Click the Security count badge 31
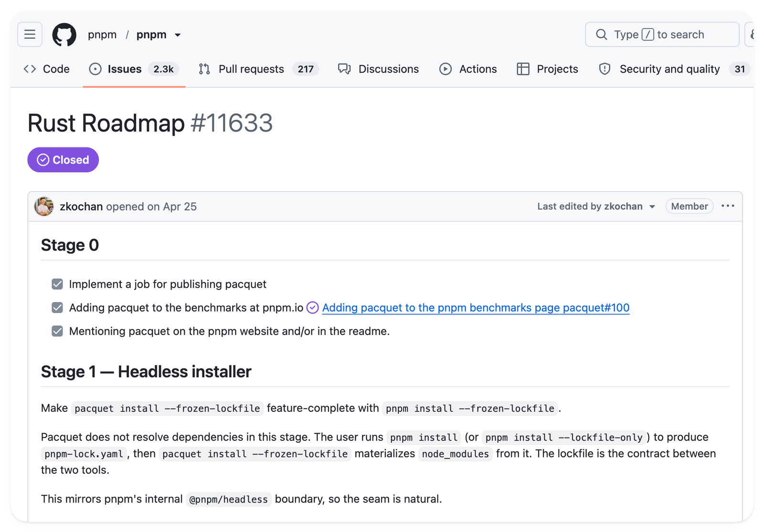The height and width of the screenshot is (532, 764). click(x=740, y=69)
